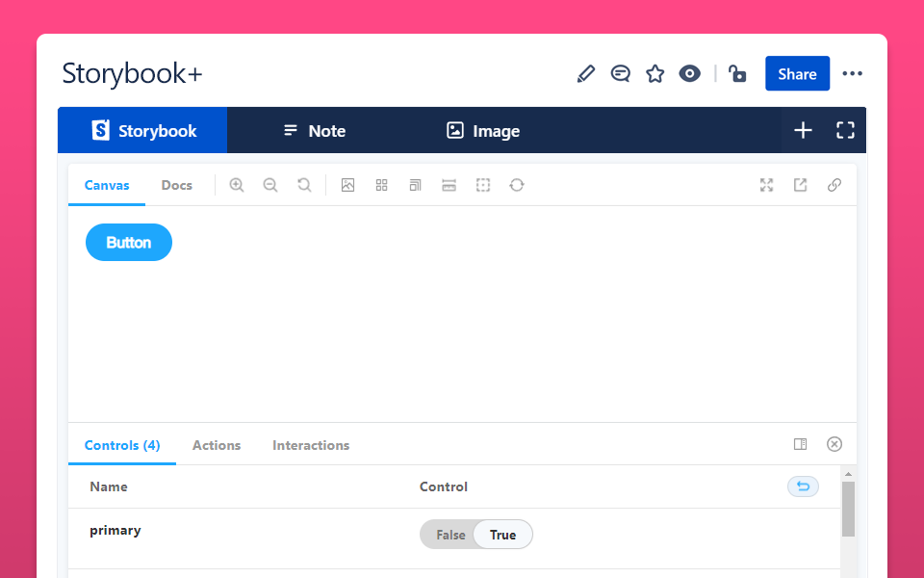
Task: Switch to the Image tab
Action: [x=483, y=130]
